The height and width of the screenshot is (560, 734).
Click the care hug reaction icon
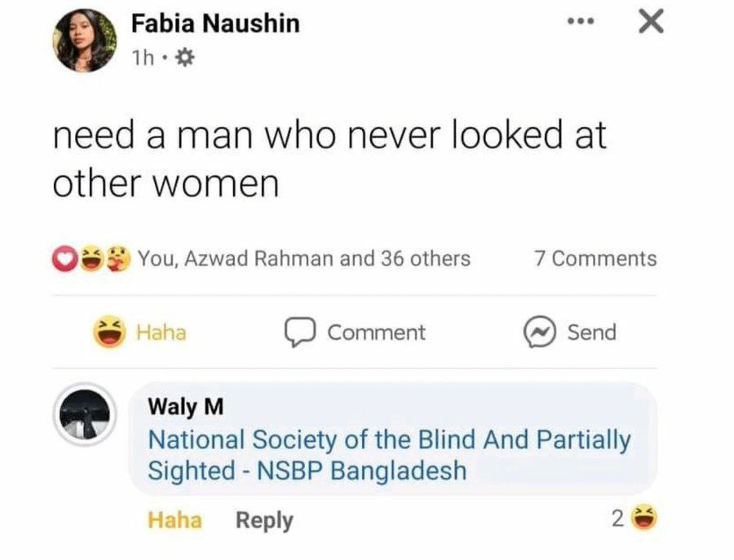[119, 259]
